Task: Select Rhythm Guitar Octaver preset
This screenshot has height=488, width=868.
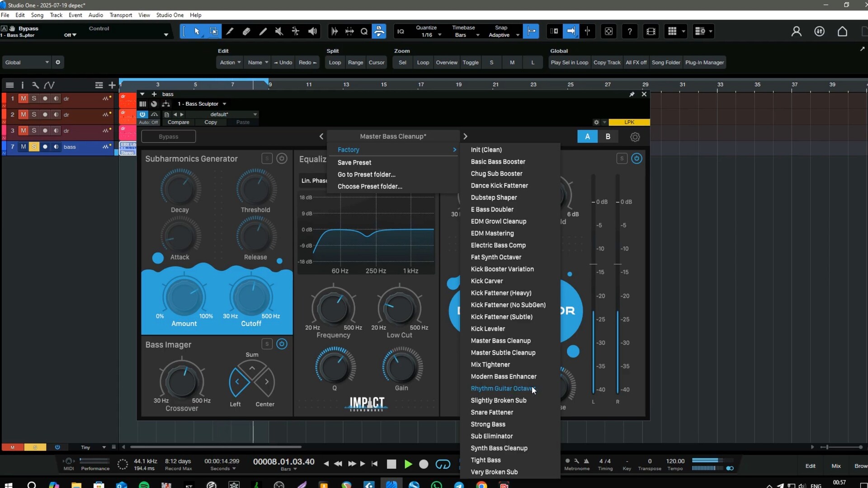Action: pyautogui.click(x=503, y=389)
